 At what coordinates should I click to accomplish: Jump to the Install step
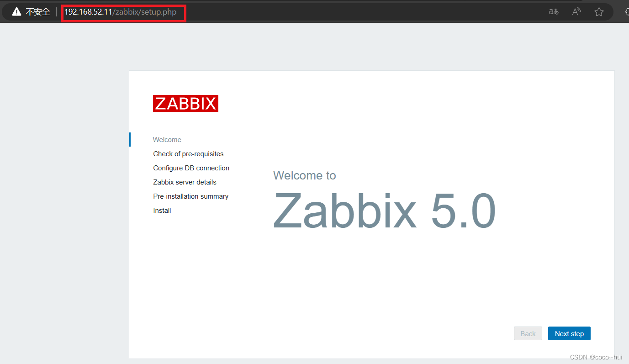point(162,210)
